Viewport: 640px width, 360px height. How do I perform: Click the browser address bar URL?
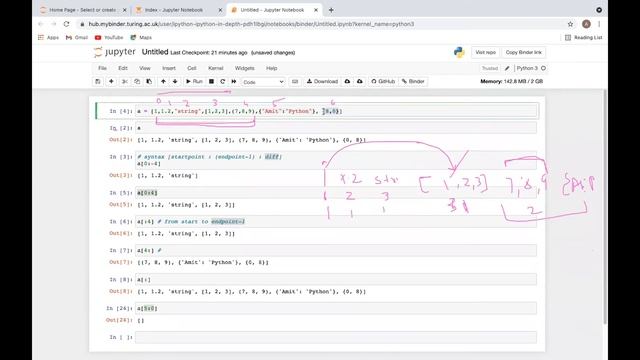pyautogui.click(x=251, y=24)
